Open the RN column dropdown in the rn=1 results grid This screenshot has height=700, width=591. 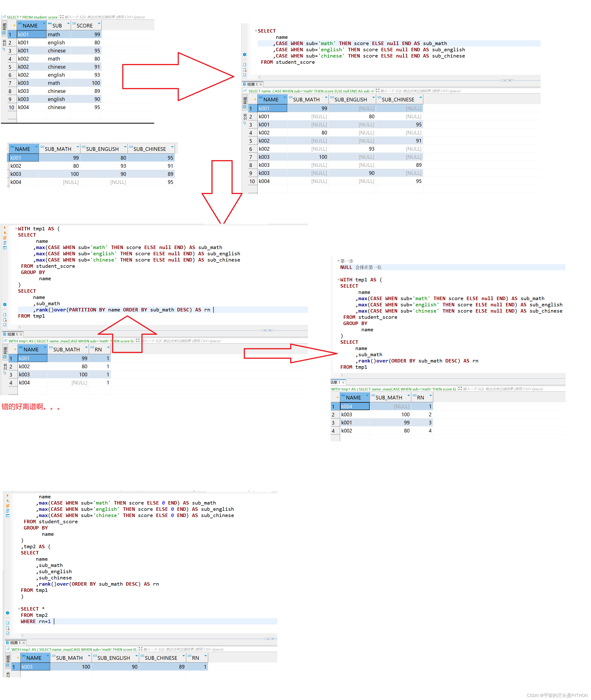click(205, 656)
